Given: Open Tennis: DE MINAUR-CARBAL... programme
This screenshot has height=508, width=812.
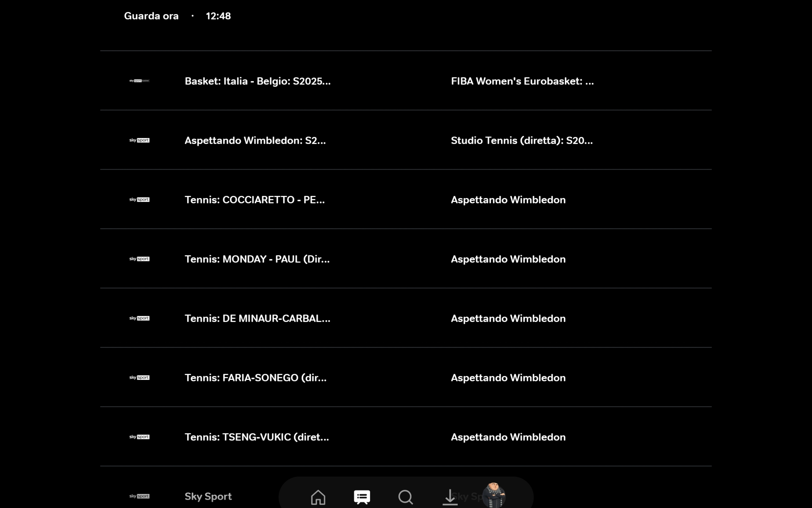Looking at the screenshot, I should pos(257,318).
